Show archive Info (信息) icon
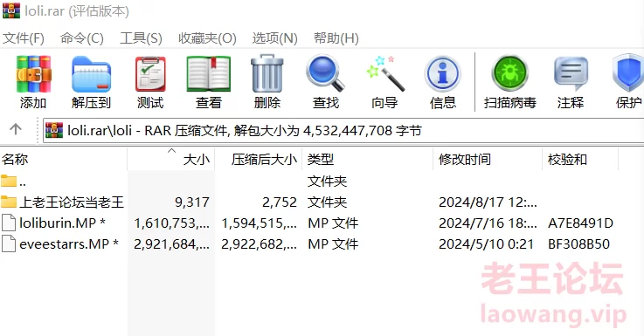The height and width of the screenshot is (336, 644). click(442, 75)
